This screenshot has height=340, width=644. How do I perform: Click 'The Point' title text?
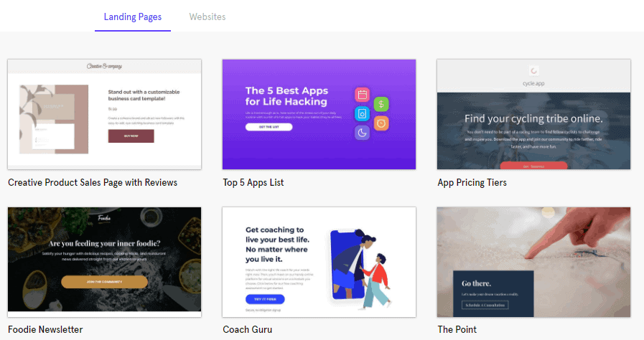click(457, 329)
